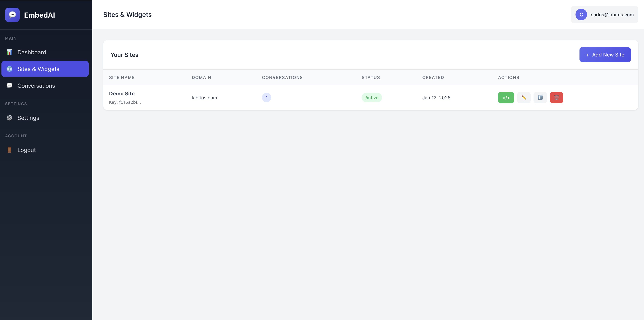
Task: Go to Dashboard in sidebar
Action: coord(32,52)
